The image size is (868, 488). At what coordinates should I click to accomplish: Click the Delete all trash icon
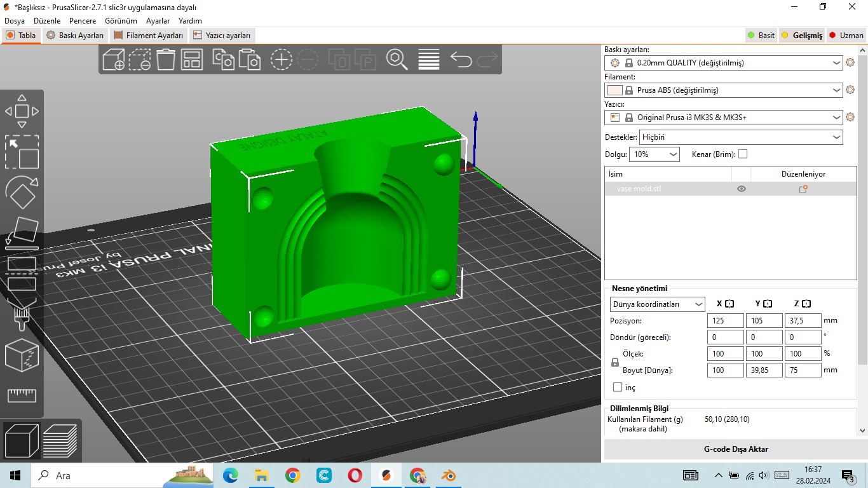click(166, 60)
